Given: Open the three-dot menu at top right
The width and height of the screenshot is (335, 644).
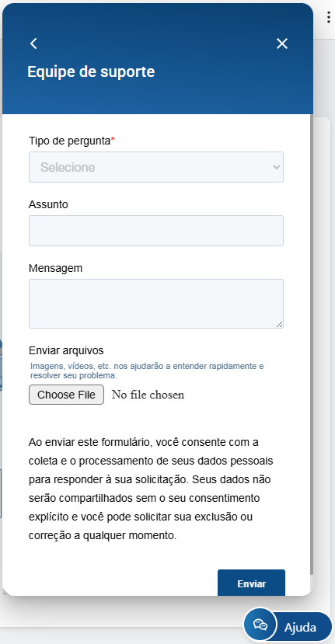Looking at the screenshot, I should (329, 17).
